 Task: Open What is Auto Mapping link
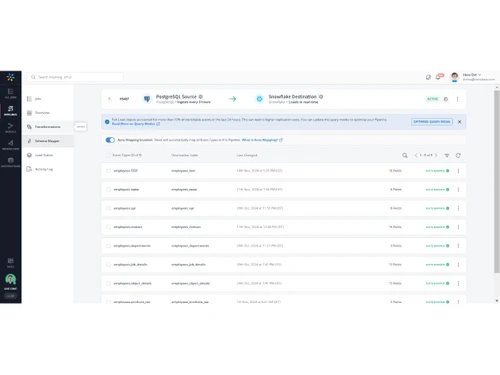coord(262,140)
